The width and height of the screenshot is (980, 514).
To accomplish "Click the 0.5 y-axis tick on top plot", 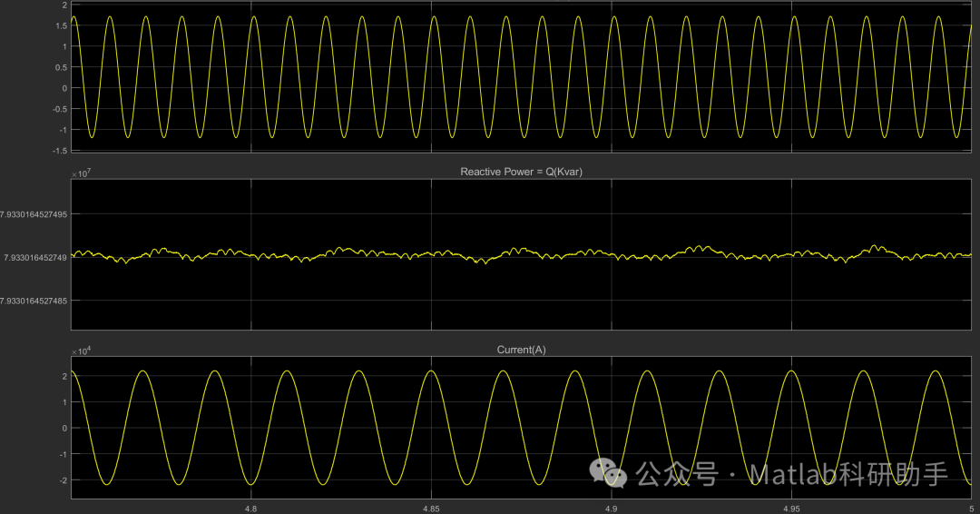I will point(62,67).
